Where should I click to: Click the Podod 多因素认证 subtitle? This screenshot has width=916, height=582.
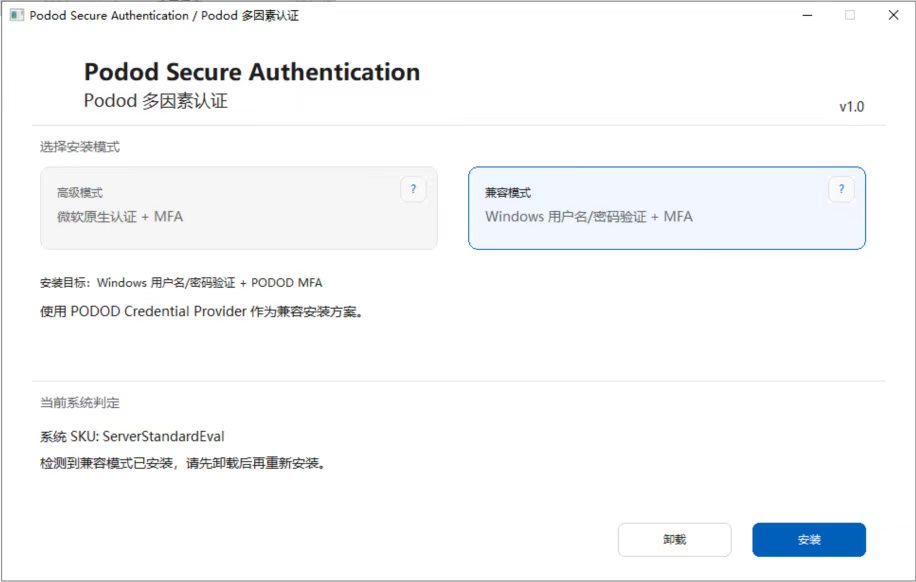[x=156, y=101]
